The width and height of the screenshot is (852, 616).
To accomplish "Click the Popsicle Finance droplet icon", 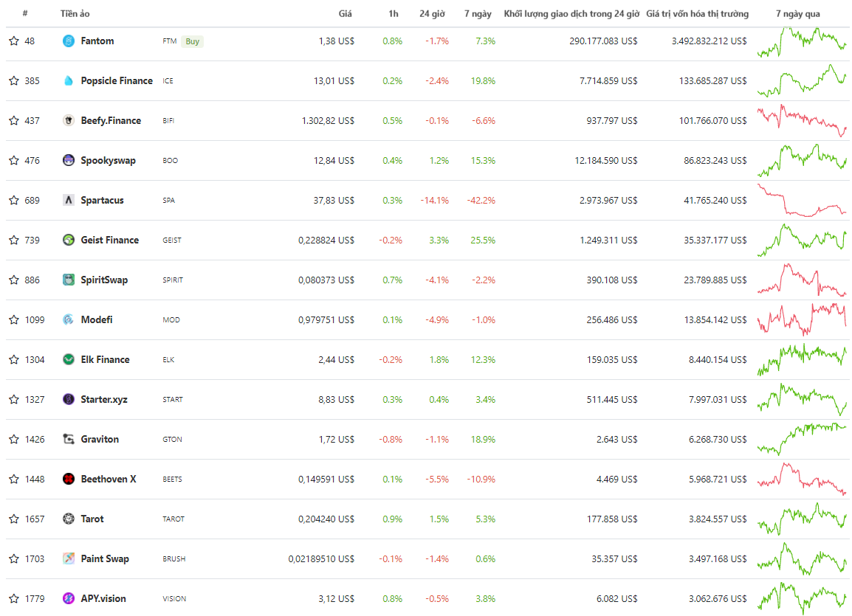I will 69,81.
